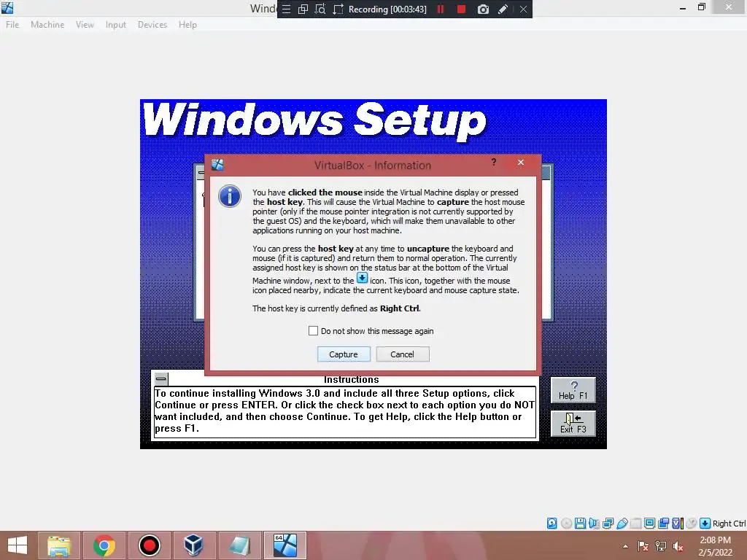Click the VirtualBox icon in the dialog title bar

tap(217, 165)
